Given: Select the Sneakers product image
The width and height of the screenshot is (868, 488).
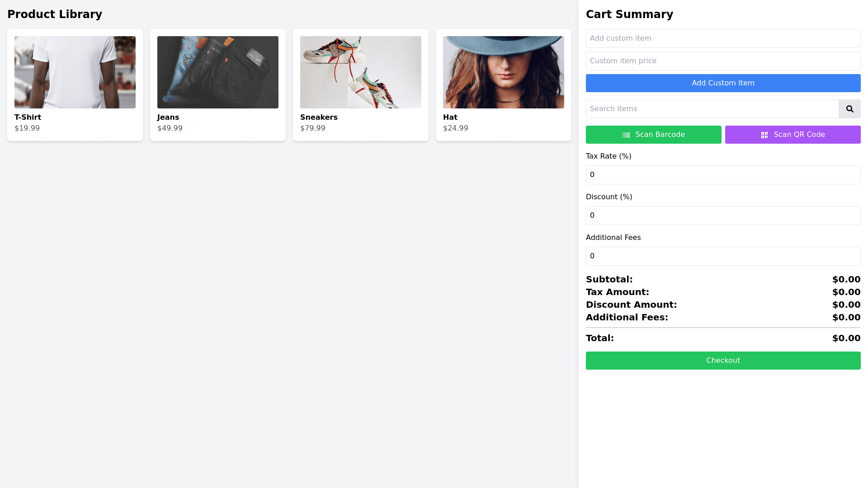Looking at the screenshot, I should pyautogui.click(x=361, y=72).
